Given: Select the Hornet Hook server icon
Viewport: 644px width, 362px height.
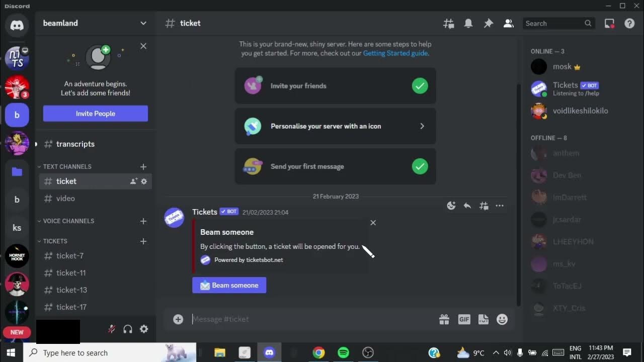Looking at the screenshot, I should tap(17, 256).
